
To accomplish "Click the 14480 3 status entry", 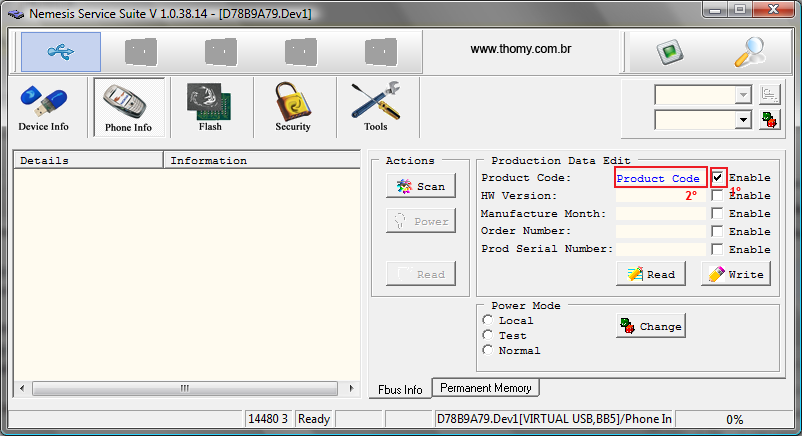I will [x=268, y=419].
